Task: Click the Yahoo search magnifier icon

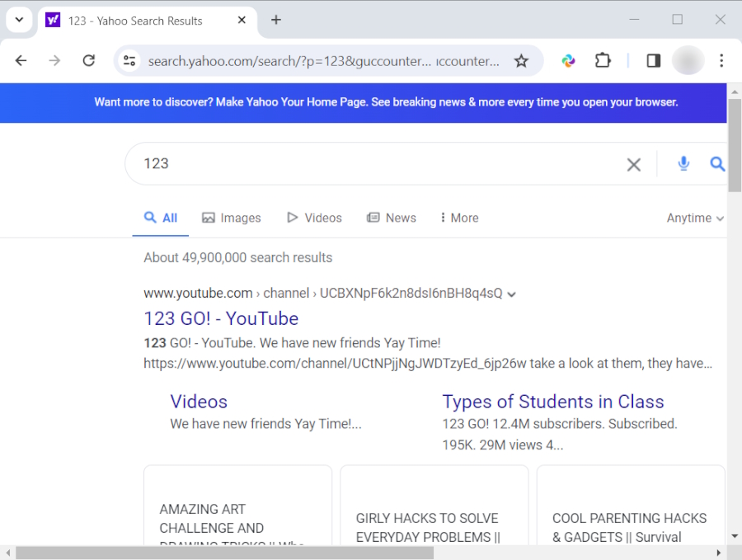Action: pos(716,163)
